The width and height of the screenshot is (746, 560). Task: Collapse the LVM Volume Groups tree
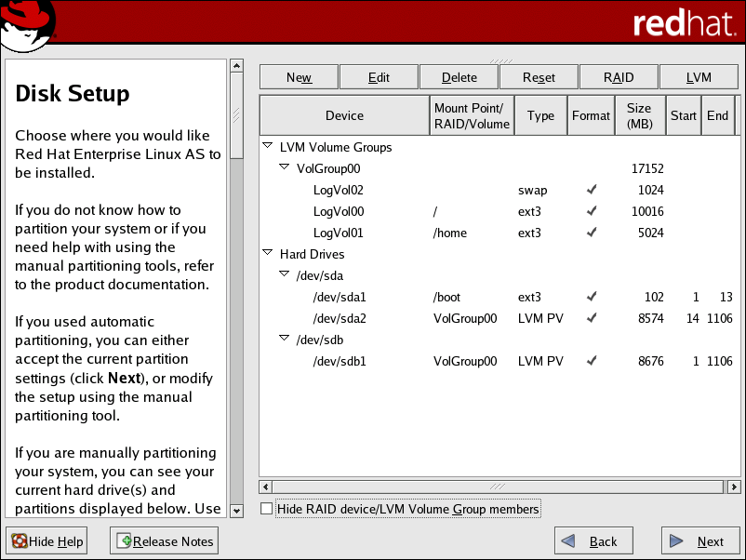(x=269, y=146)
